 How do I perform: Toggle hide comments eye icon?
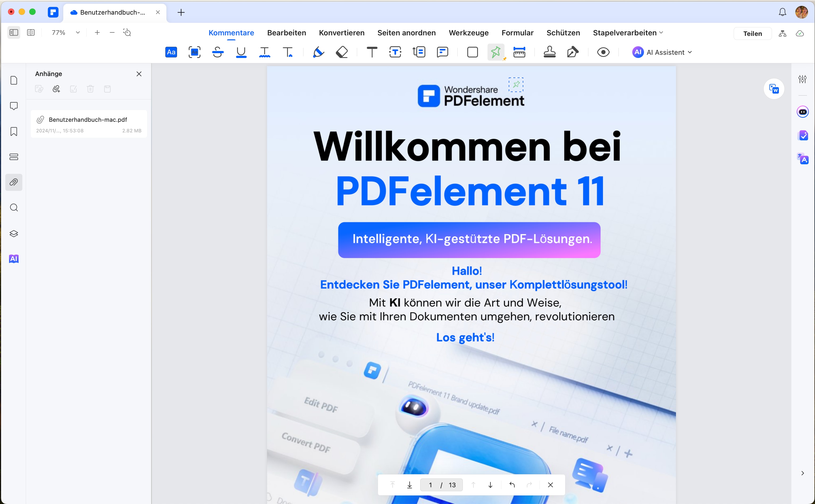(603, 52)
